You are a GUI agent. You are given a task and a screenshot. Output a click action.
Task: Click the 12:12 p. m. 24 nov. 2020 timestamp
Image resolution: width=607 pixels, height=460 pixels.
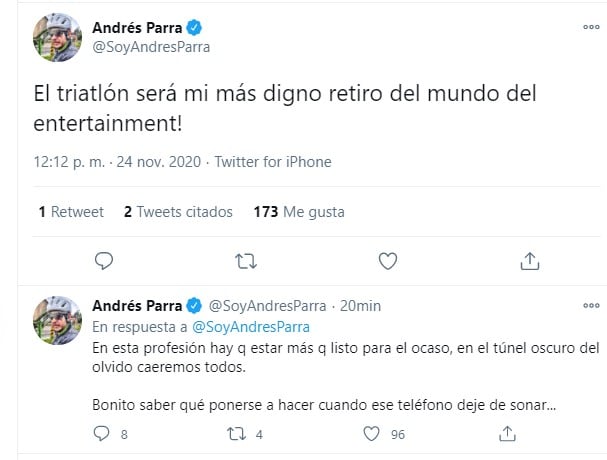117,162
